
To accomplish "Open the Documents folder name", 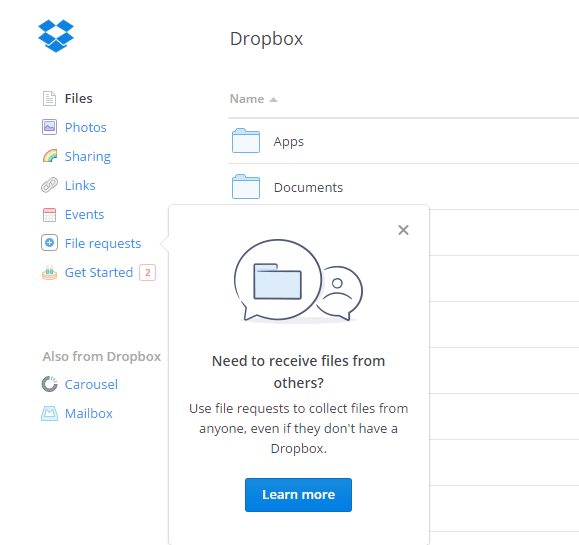I will (x=308, y=188).
